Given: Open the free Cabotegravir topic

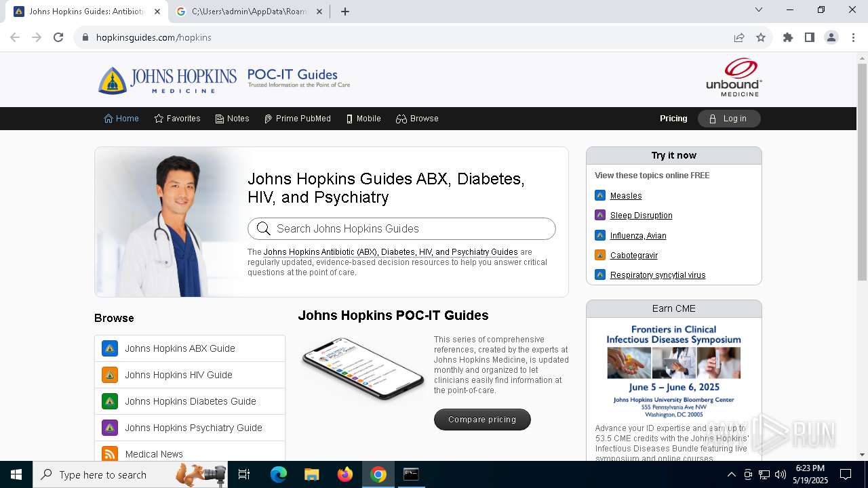Looking at the screenshot, I should coord(634,256).
